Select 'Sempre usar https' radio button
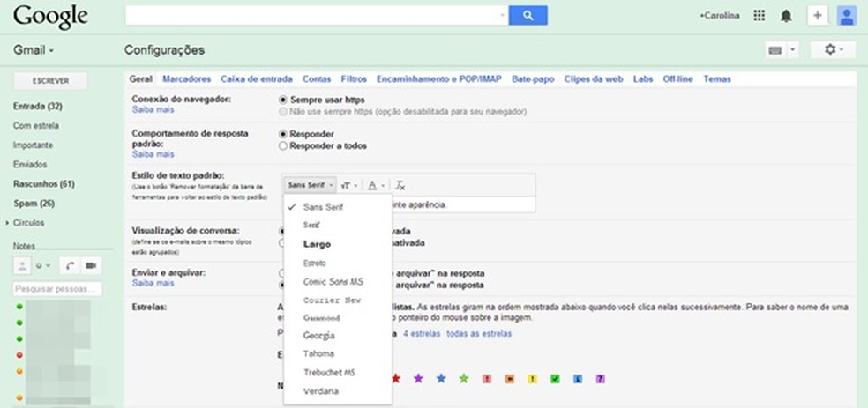The image size is (868, 408). click(x=283, y=100)
